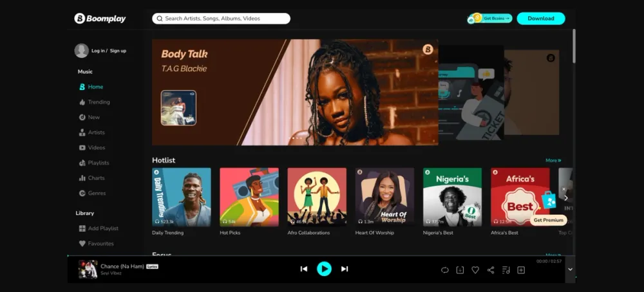644x292 pixels.
Task: Open the Playlists section
Action: [x=99, y=163]
